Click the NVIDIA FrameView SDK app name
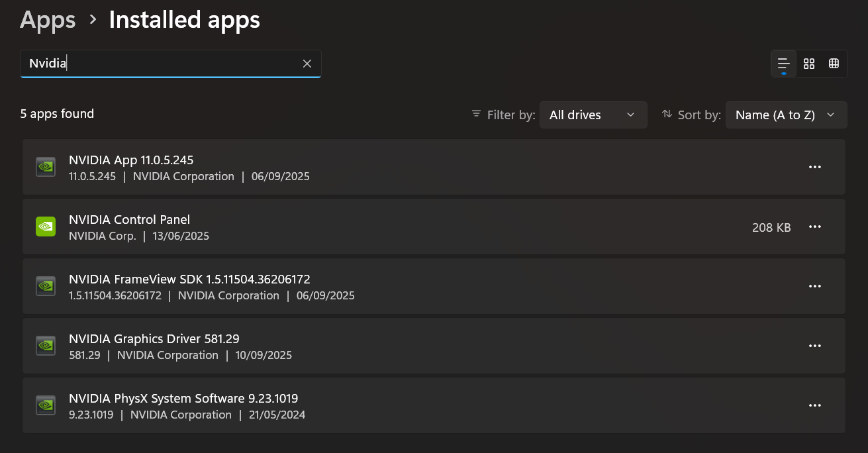Viewport: 868px width, 453px height. click(189, 279)
